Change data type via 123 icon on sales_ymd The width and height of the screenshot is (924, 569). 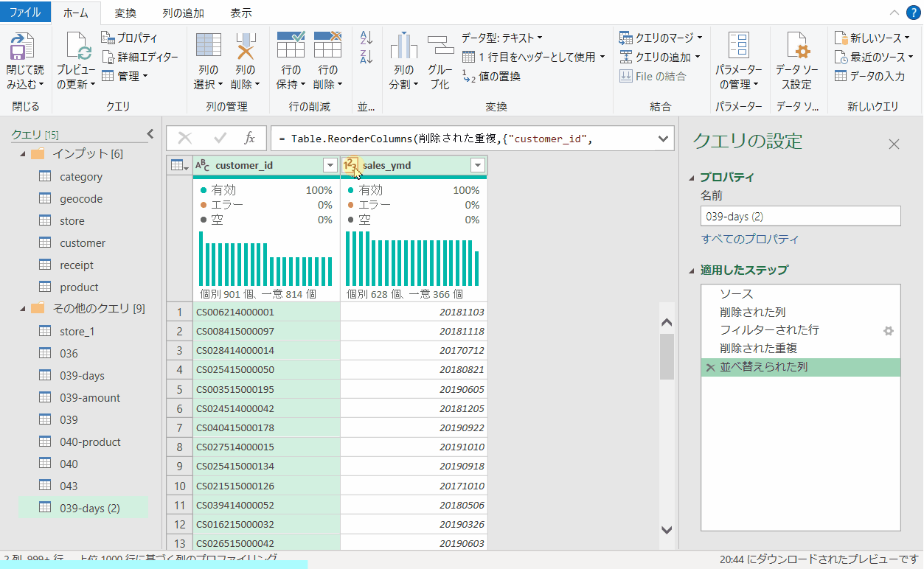pos(351,164)
